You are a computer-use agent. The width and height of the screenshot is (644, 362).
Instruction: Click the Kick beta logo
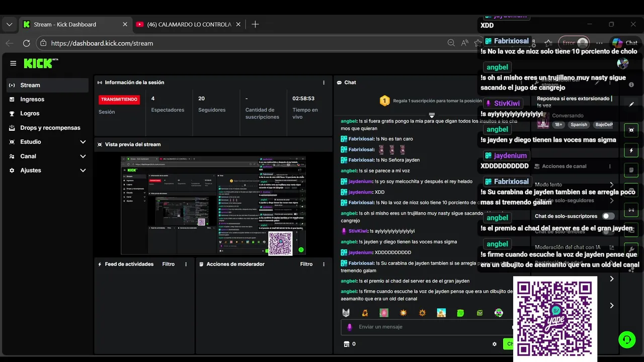[x=41, y=63]
